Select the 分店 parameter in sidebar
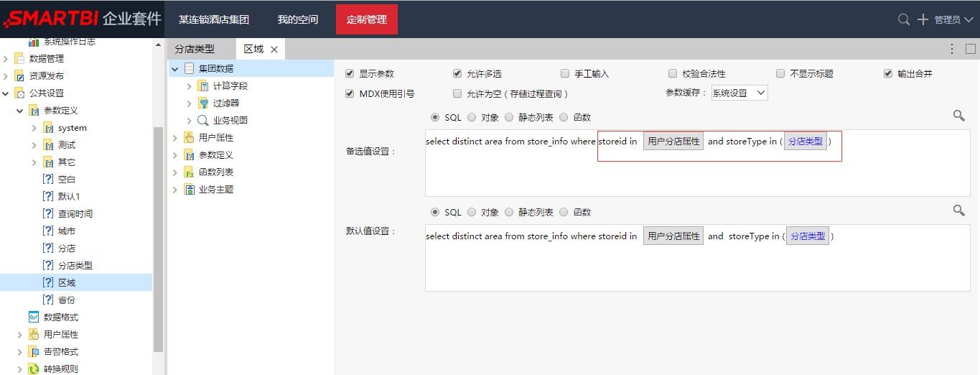The width and height of the screenshot is (980, 375). click(67, 249)
